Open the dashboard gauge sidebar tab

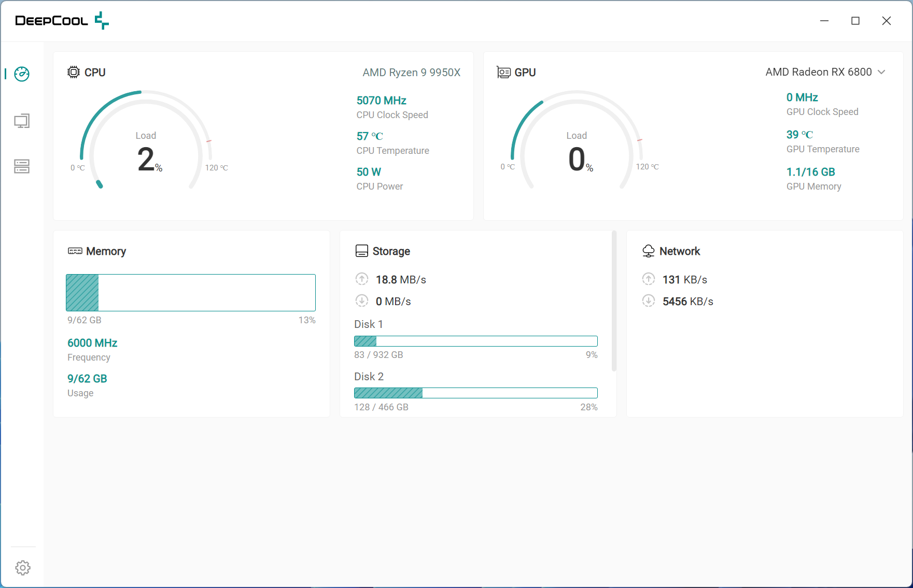pos(22,74)
